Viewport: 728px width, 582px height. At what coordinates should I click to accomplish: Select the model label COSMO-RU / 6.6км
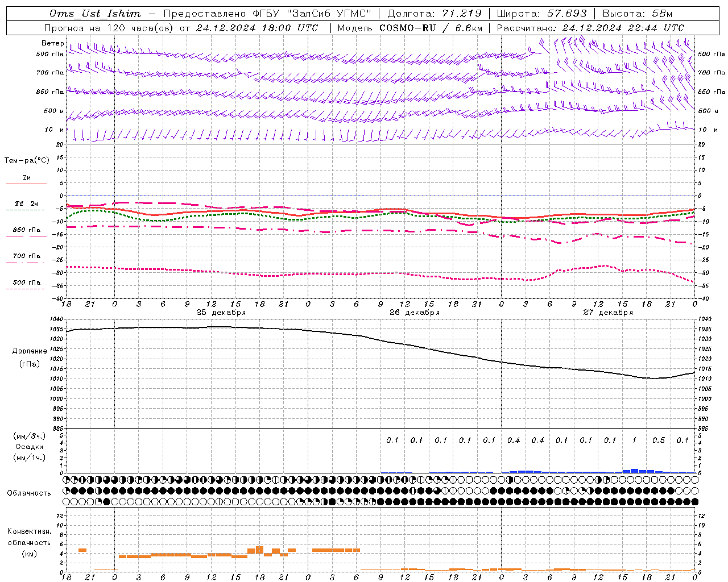pos(431,28)
